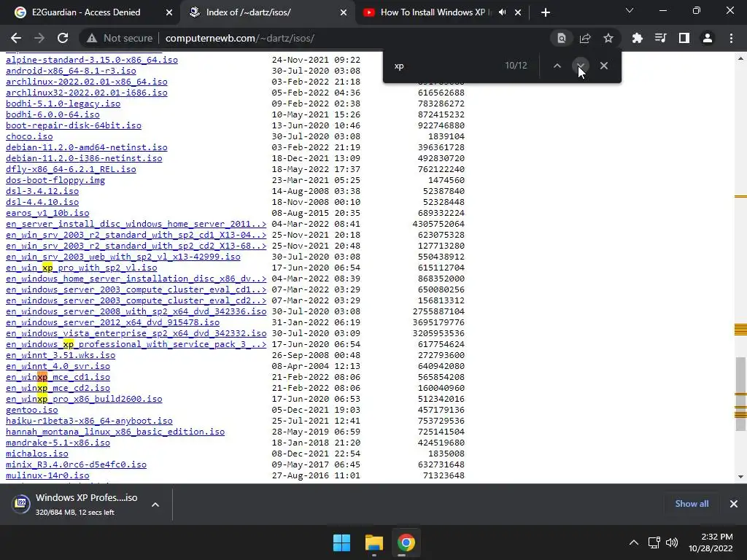The width and height of the screenshot is (747, 560).
Task: Close the Index of /~dartz/isos/ tab
Action: [x=344, y=12]
